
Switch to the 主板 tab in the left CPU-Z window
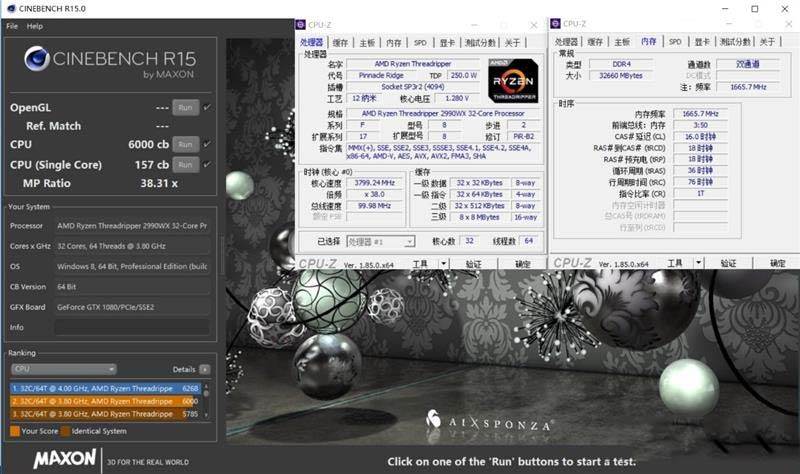(368, 42)
